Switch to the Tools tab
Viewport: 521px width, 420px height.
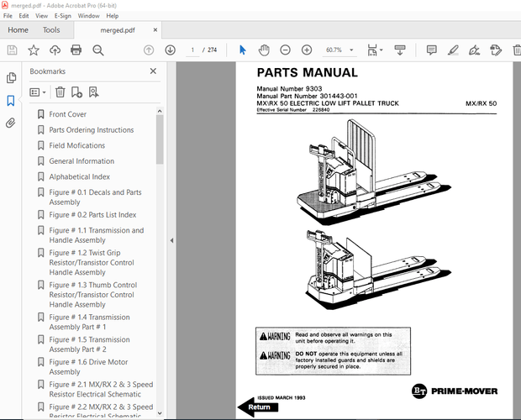point(51,30)
